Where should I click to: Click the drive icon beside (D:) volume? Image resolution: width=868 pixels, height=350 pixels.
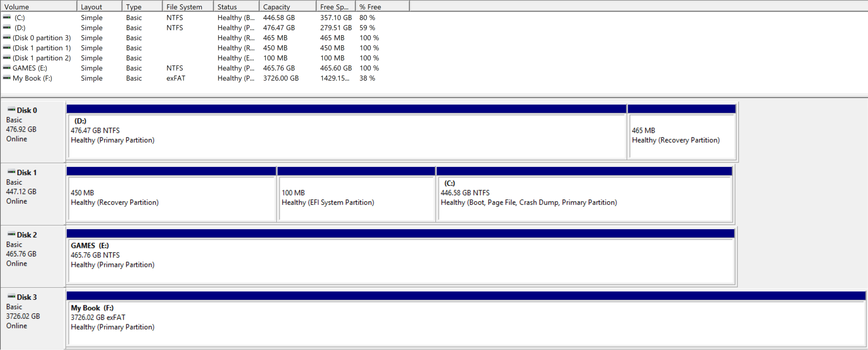pos(7,28)
